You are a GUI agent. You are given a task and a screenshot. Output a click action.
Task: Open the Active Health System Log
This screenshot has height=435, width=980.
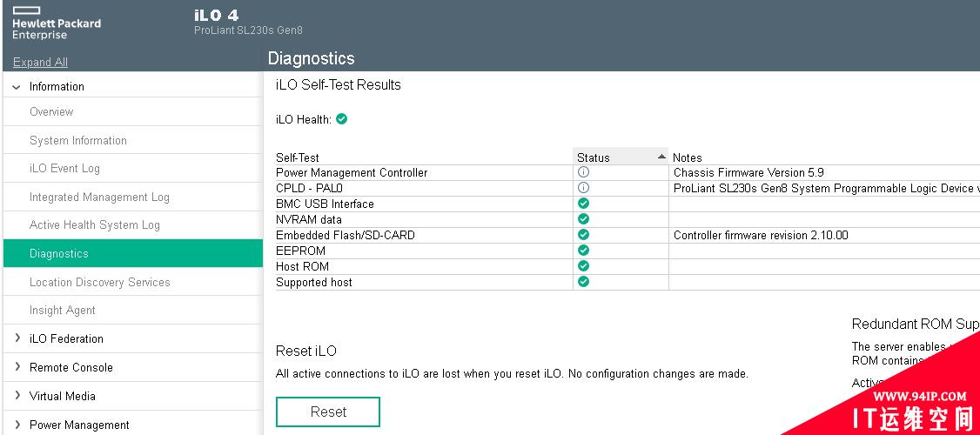pos(94,225)
